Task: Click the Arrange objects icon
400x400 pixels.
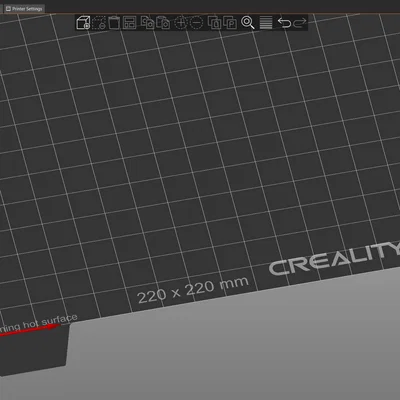Action: pyautogui.click(x=130, y=23)
